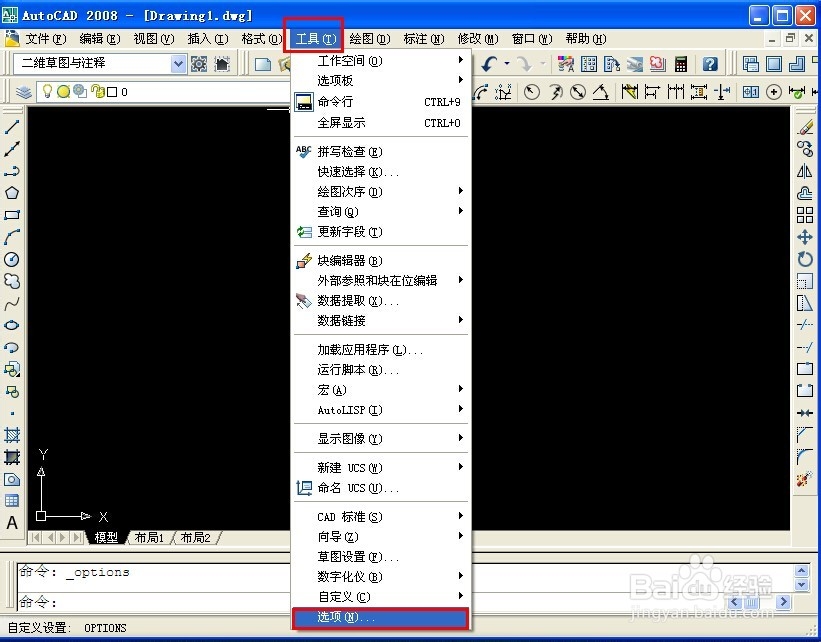This screenshot has width=821, height=642.
Task: Open the 绘图(D) menu
Action: pos(370,39)
